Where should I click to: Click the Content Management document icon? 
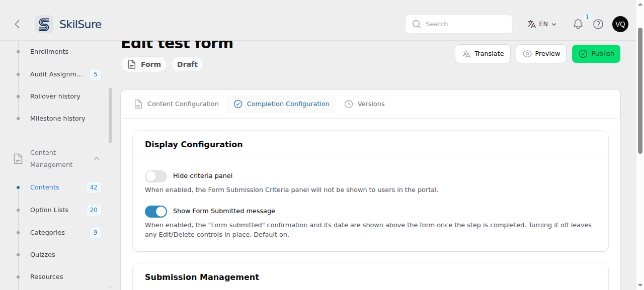point(18,159)
